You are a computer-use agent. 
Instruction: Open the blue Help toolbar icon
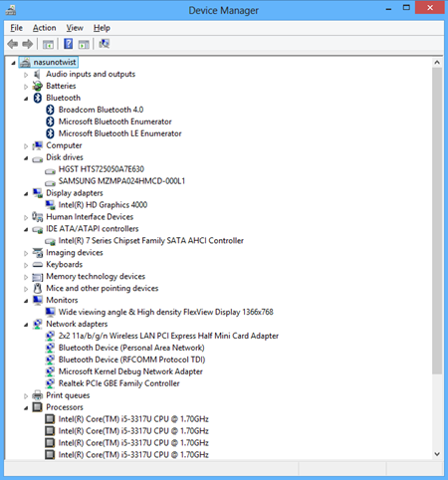(x=69, y=44)
